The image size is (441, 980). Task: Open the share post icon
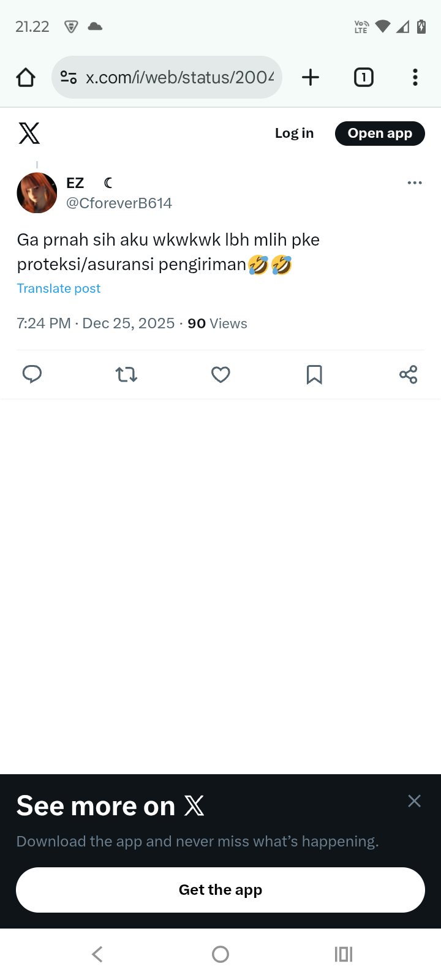pos(408,374)
